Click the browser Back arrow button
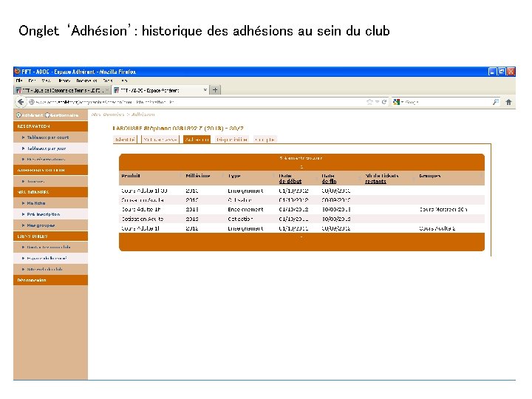Image resolution: width=532 pixels, height=399 pixels. [21, 102]
